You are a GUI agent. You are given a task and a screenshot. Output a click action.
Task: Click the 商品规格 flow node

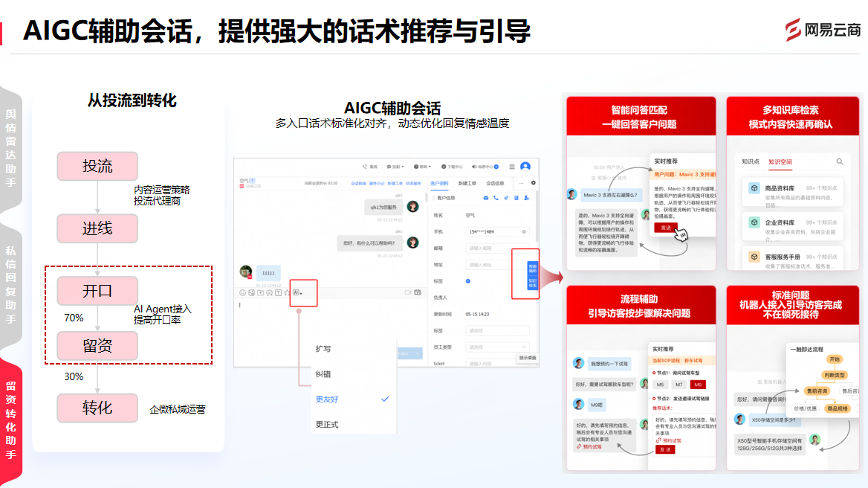[837, 409]
